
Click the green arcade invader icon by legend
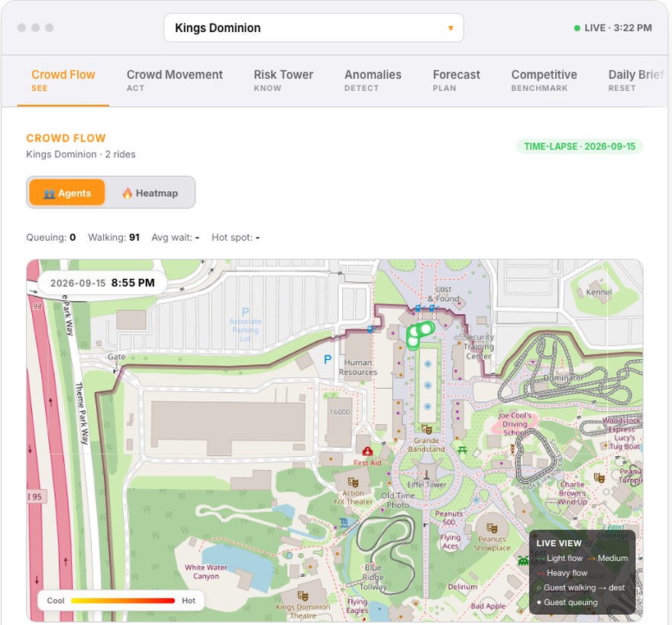click(523, 560)
